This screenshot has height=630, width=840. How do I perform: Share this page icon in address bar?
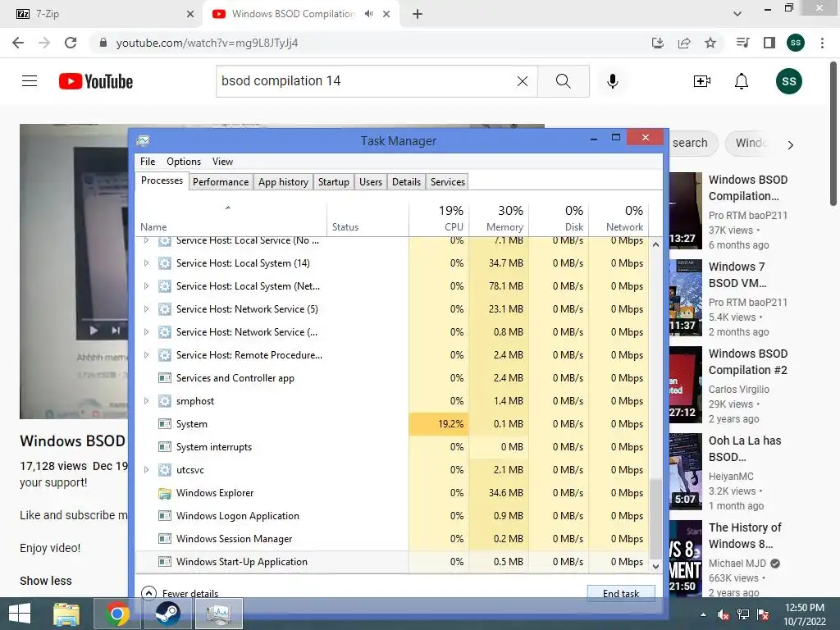click(684, 43)
